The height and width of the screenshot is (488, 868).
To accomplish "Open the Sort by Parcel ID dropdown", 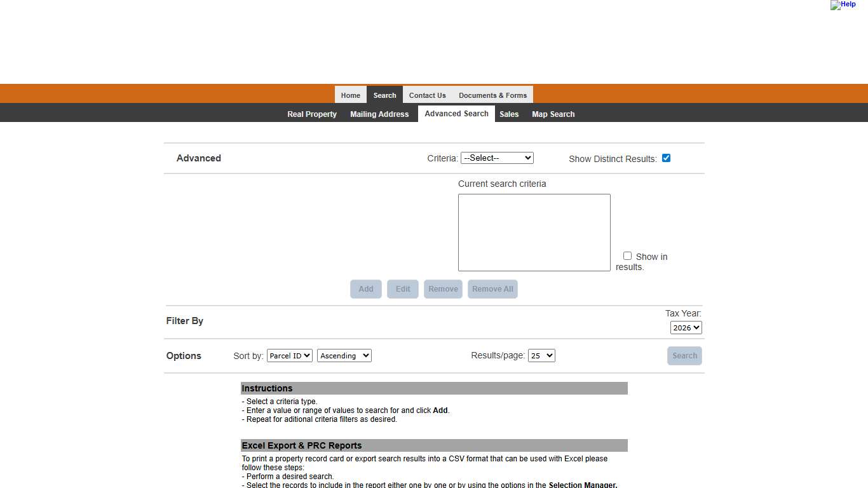I will pyautogui.click(x=289, y=355).
